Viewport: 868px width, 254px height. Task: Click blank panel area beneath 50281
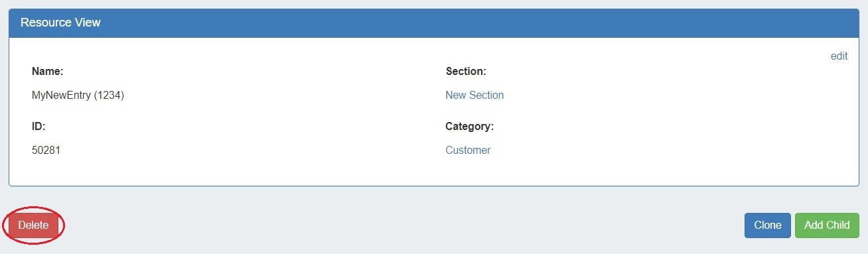46,170
